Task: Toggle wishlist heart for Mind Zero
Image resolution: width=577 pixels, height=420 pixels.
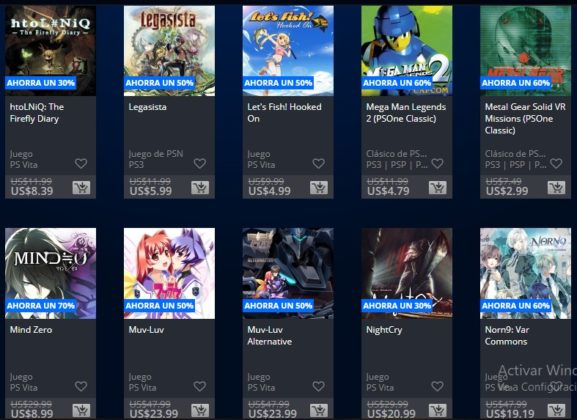Action: coord(81,386)
